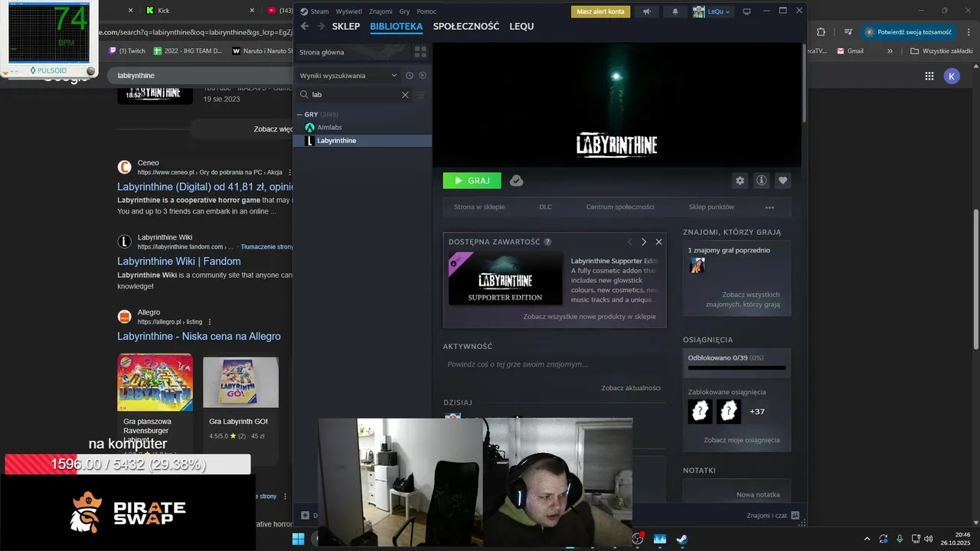
Task: Open the DLC link for Labyrinthine
Action: coord(545,207)
